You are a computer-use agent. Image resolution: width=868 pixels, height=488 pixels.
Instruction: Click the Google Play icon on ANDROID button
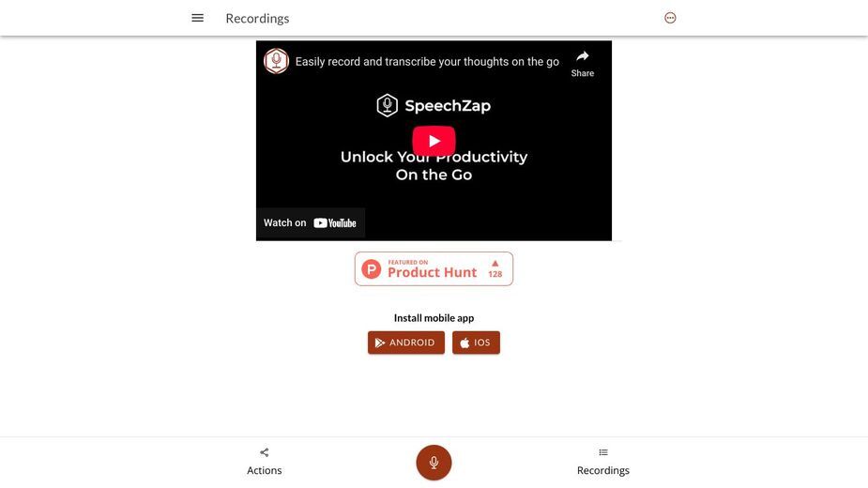coord(380,343)
